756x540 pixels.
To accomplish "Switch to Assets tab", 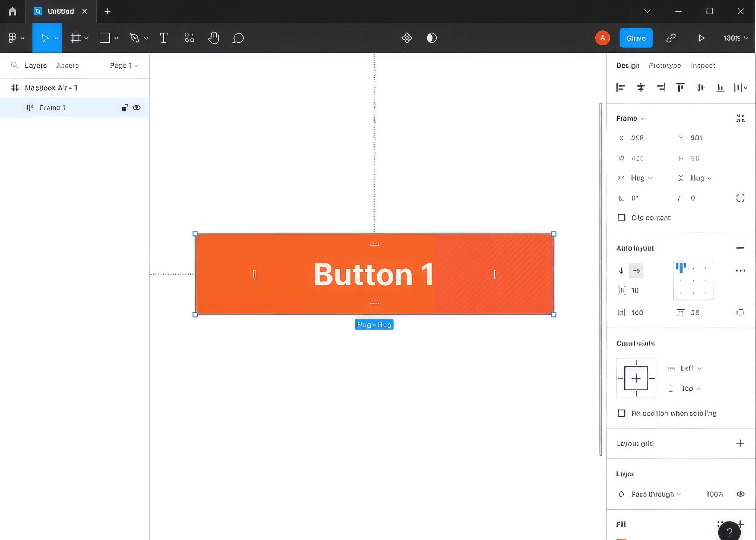I will (x=68, y=65).
